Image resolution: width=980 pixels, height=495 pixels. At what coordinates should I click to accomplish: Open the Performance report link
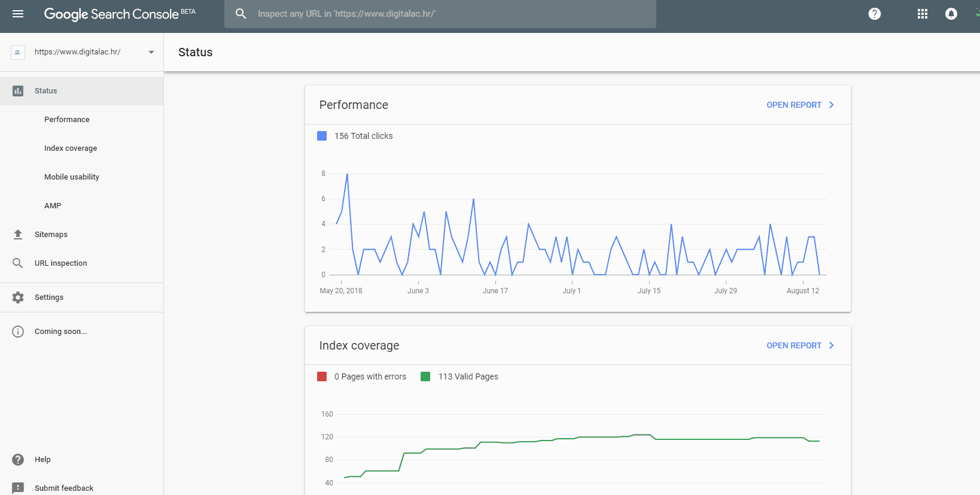point(793,105)
